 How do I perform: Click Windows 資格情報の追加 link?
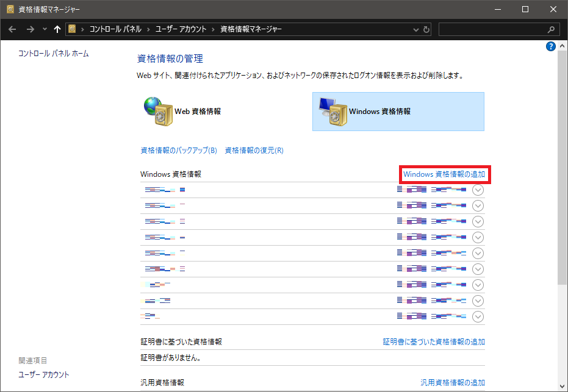point(444,174)
